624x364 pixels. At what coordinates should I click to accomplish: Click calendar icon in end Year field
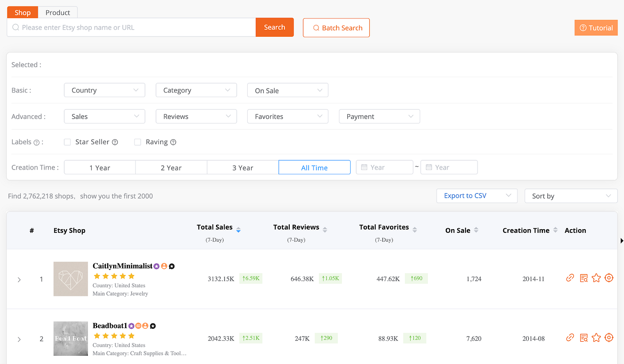(x=429, y=167)
